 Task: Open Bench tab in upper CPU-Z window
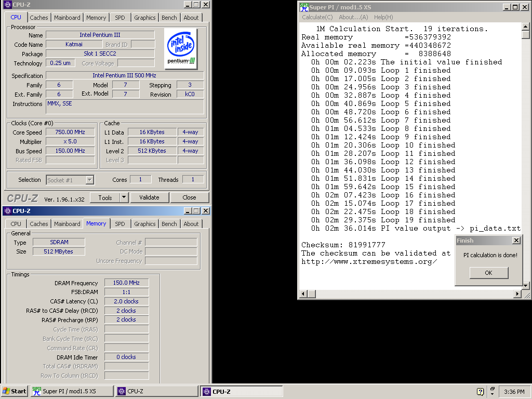(x=169, y=18)
